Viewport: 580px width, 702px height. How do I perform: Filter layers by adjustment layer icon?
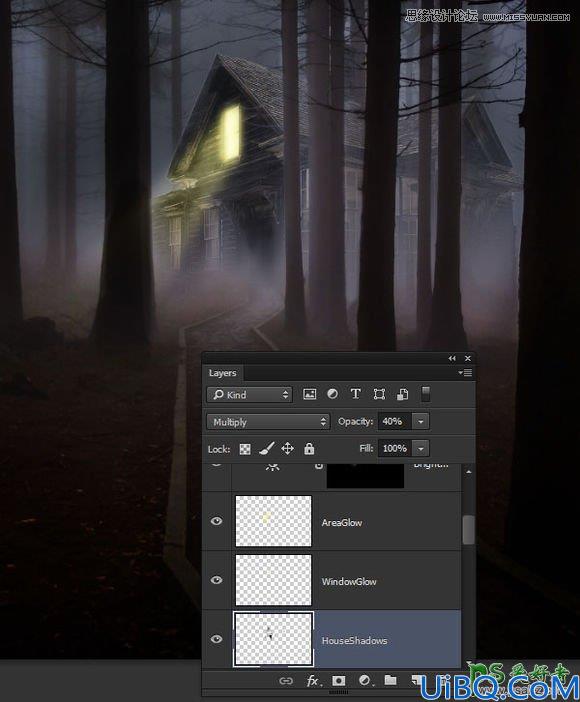click(x=332, y=394)
